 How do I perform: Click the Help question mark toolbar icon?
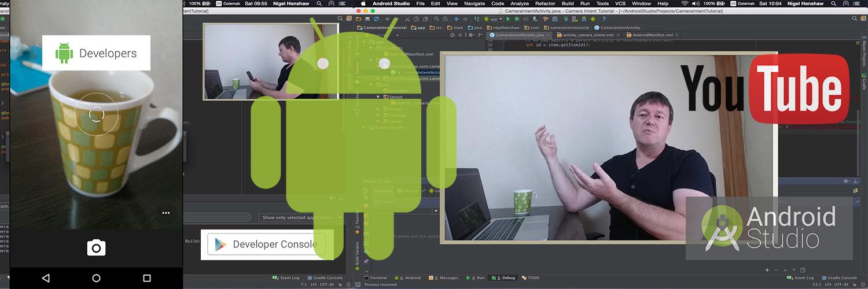[x=604, y=19]
